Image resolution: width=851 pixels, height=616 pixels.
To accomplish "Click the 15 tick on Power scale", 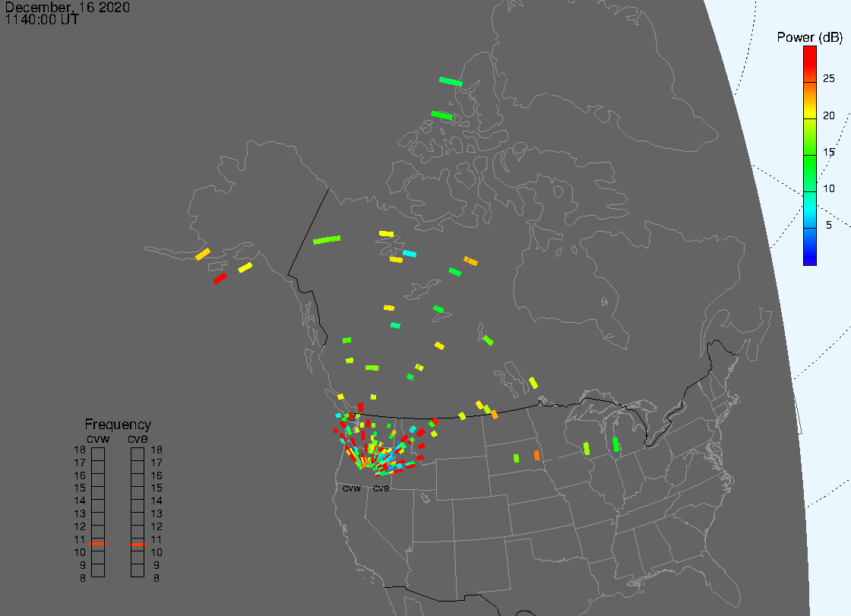I will (x=828, y=152).
